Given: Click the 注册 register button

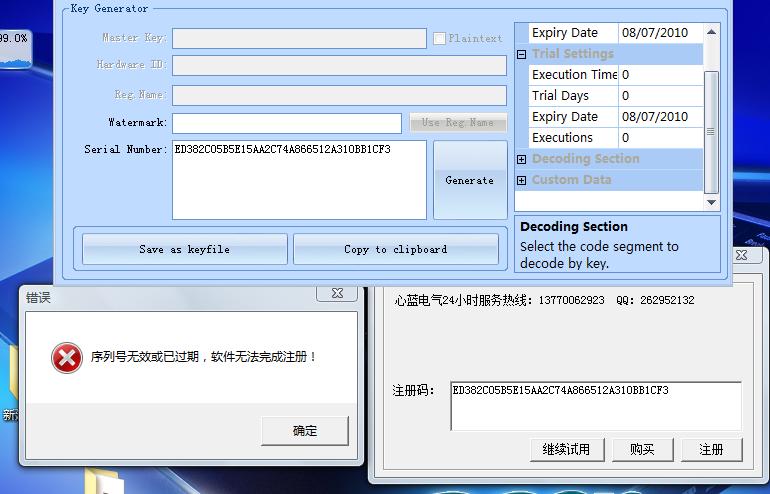Looking at the screenshot, I should (711, 449).
